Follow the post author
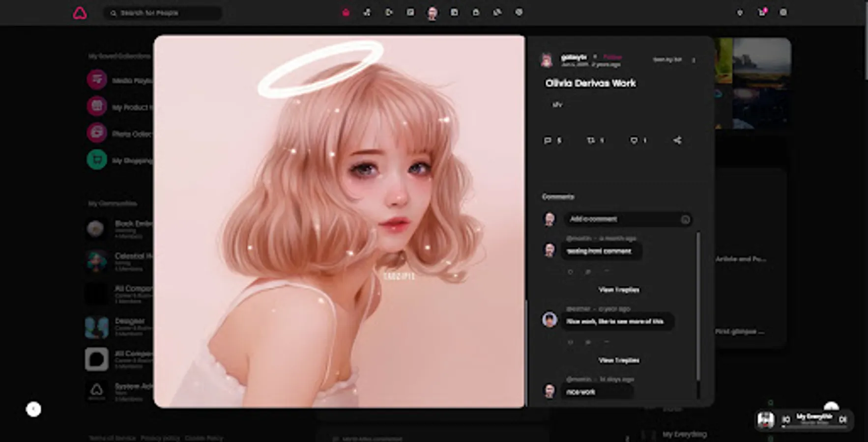This screenshot has height=442, width=868. coord(612,57)
